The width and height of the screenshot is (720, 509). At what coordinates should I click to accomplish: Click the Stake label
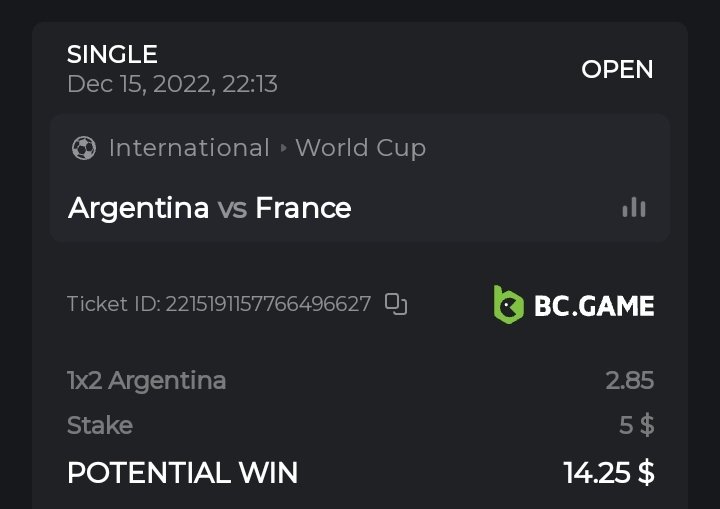[100, 425]
